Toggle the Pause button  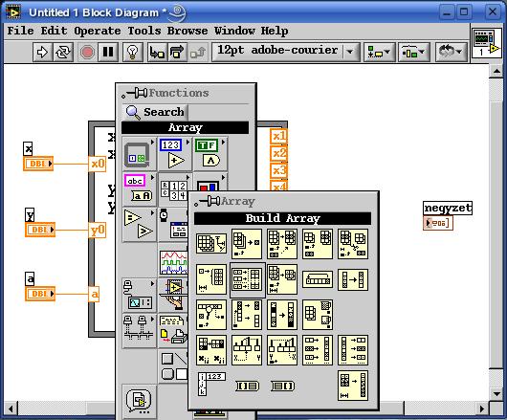(x=108, y=52)
